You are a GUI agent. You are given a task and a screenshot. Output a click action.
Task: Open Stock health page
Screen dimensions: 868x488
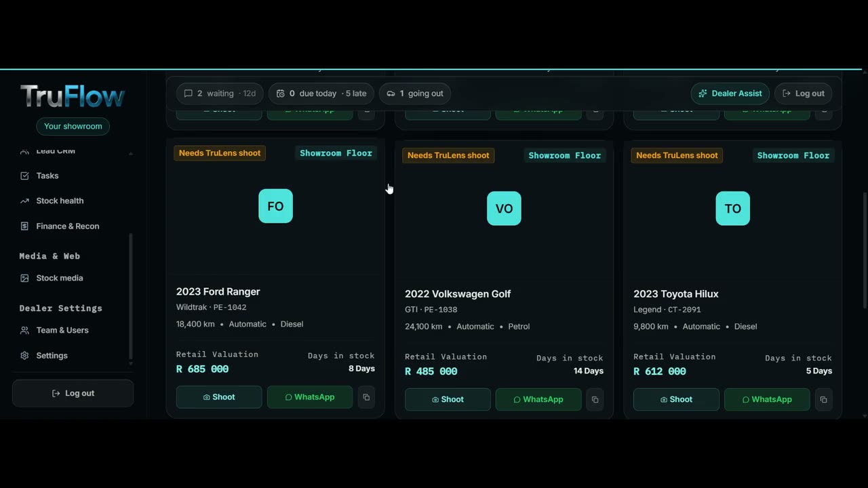pos(60,201)
